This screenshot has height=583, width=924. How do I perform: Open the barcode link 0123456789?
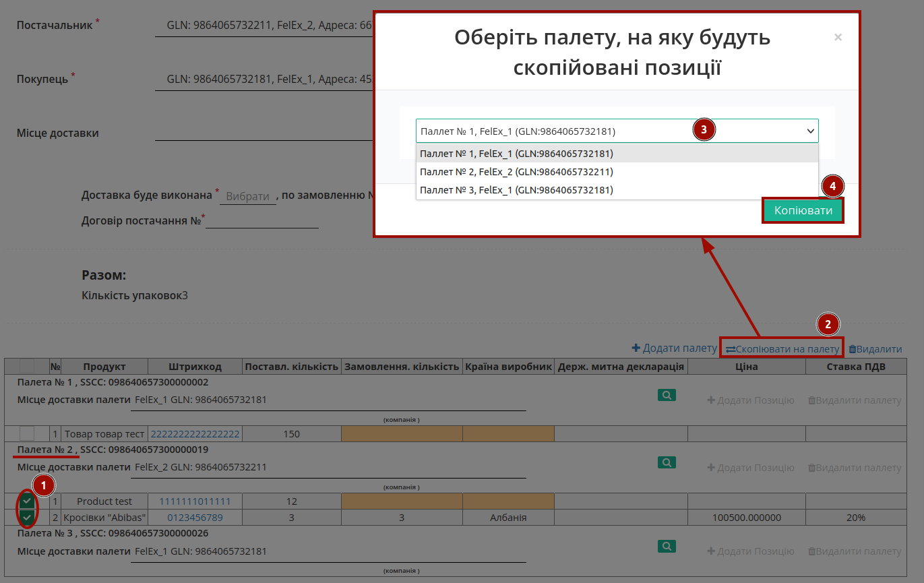tap(195, 518)
